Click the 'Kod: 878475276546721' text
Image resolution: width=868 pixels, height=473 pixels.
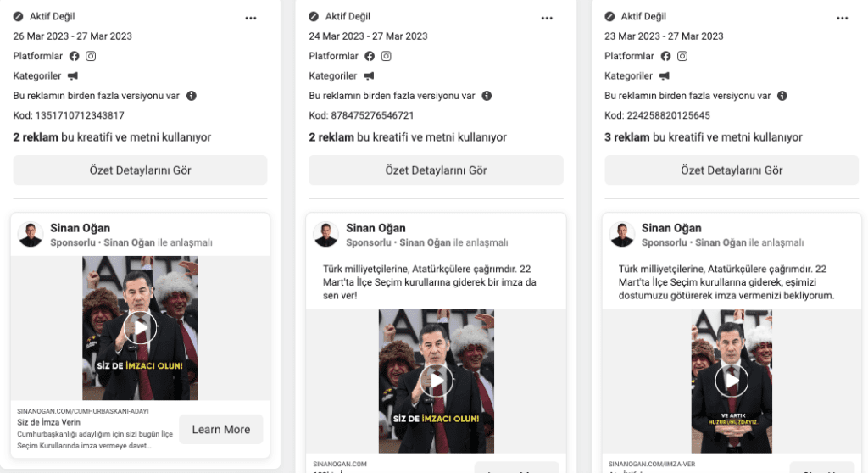361,115
